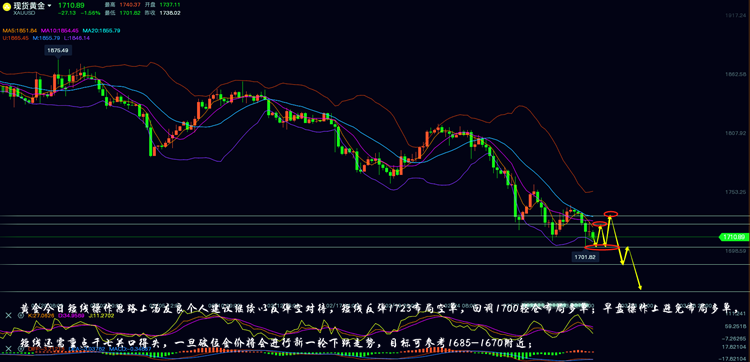Click the 1701.82 low price callout on chart
The width and height of the screenshot is (750, 362).
(585, 257)
